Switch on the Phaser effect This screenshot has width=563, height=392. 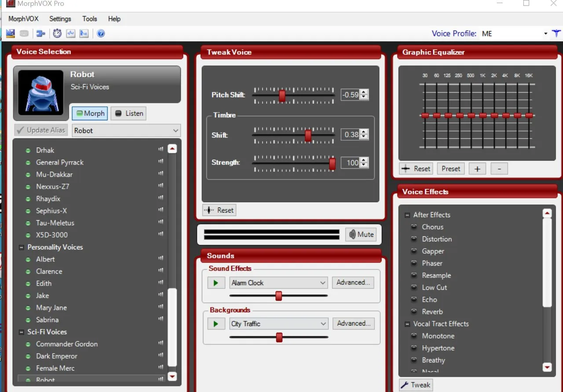414,263
